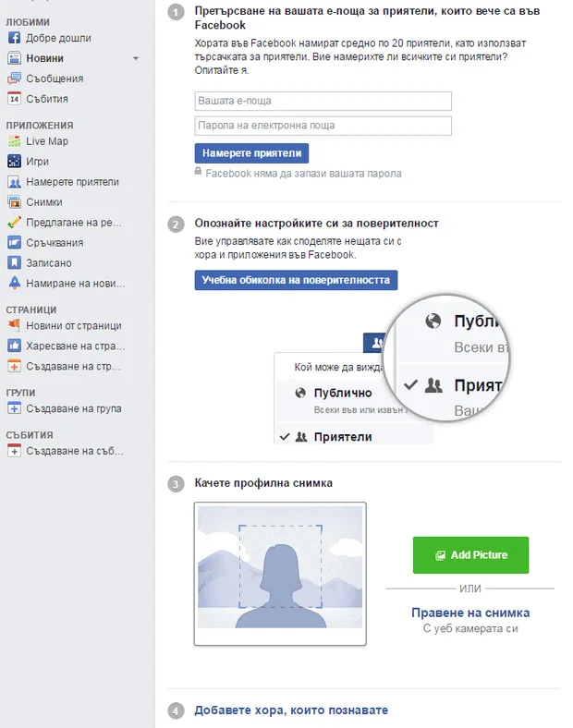Expand the dropdown arrow next to Новини
573x728 pixels.
tap(136, 58)
